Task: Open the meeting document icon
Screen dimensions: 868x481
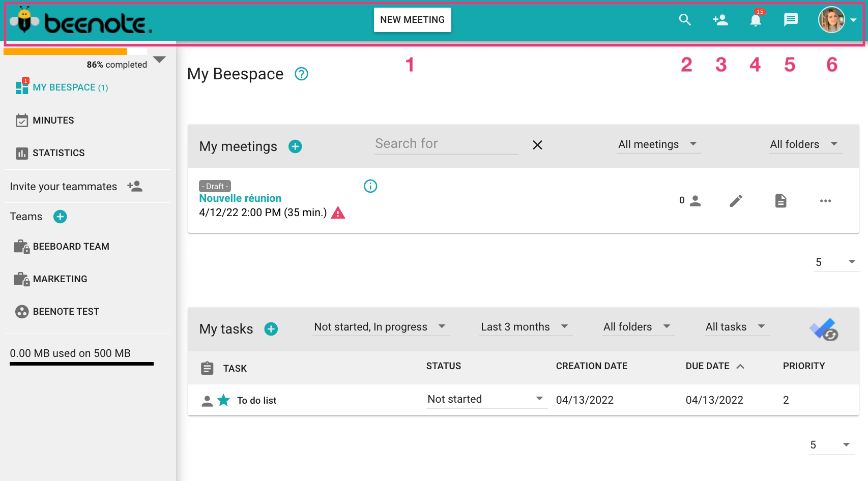Action: (x=780, y=201)
